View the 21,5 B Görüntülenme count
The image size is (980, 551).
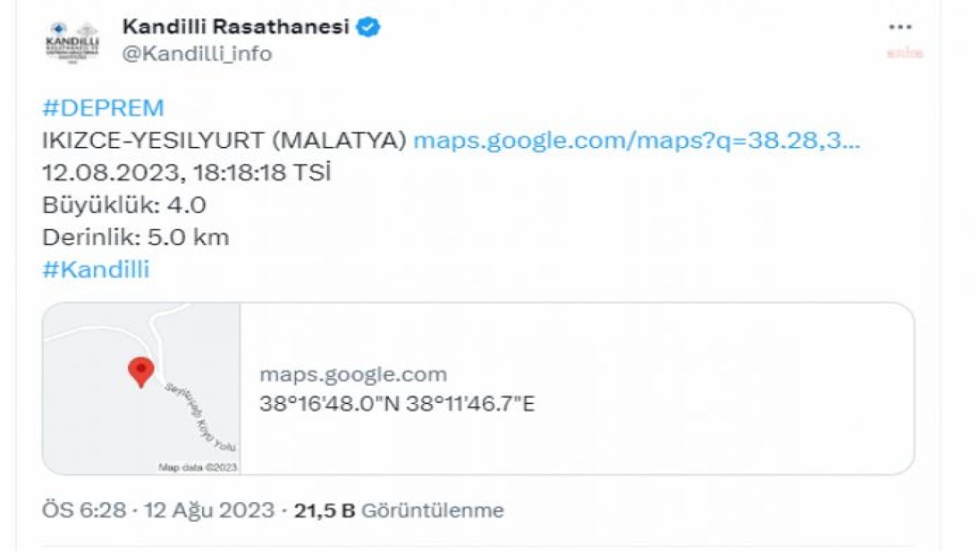pyautogui.click(x=399, y=510)
